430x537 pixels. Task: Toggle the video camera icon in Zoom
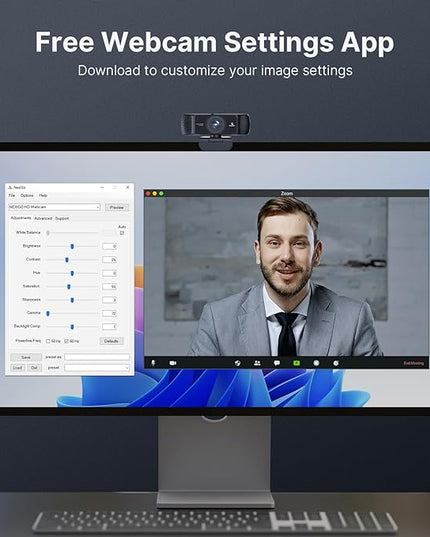pyautogui.click(x=173, y=363)
